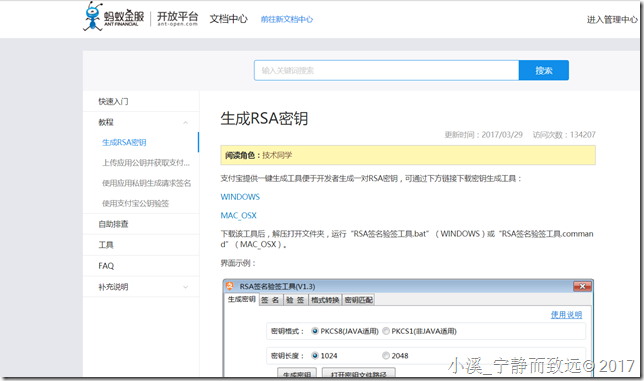This screenshot has width=644, height=381.
Task: Click the 访问次数：134207 text
Action: (x=564, y=135)
